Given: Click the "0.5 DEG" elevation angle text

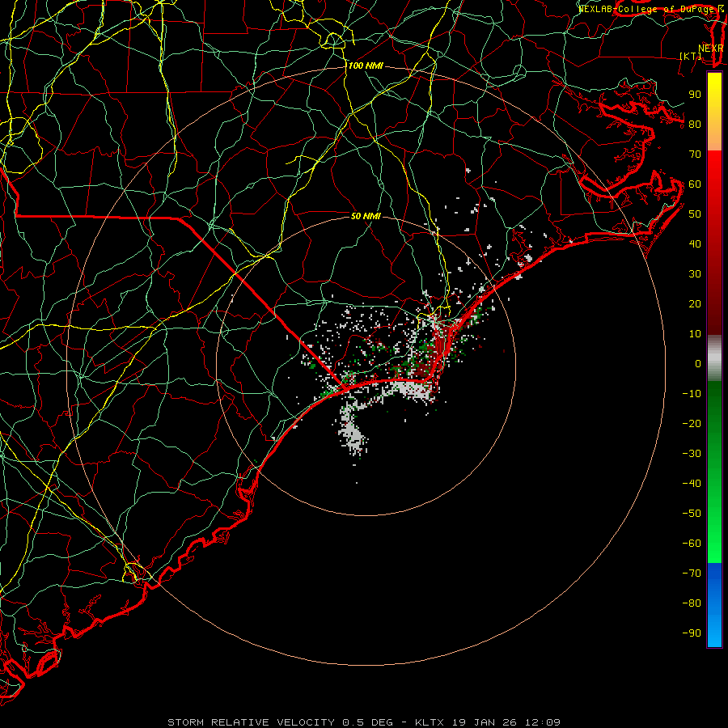Looking at the screenshot, I should 368,722.
